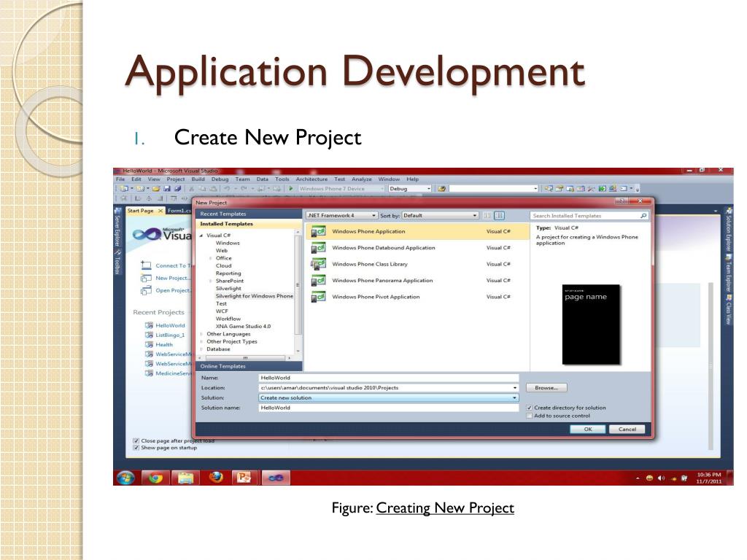
Task: Open the Online Templates section
Action: (x=249, y=366)
